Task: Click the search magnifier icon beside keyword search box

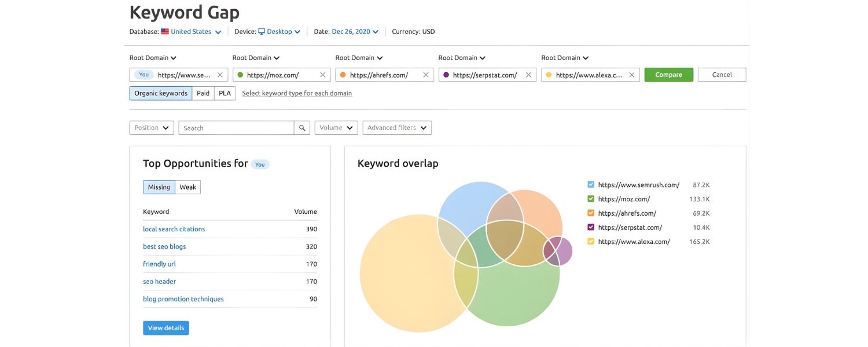Action: 301,127
